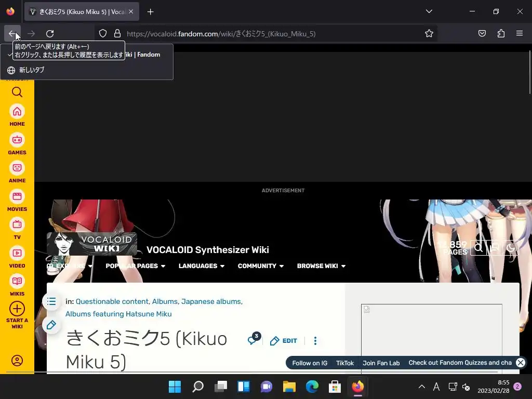Click Join Fan Lab
Image resolution: width=532 pixels, height=399 pixels.
click(x=381, y=363)
